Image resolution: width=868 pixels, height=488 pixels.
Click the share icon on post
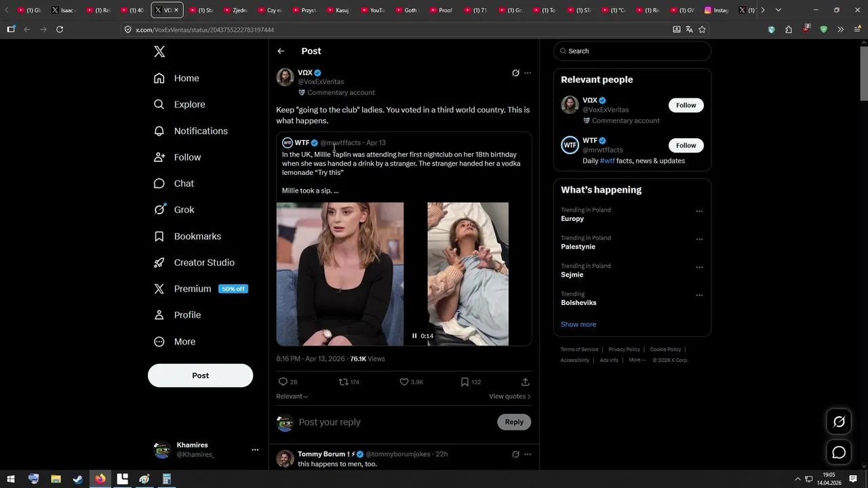(x=525, y=382)
